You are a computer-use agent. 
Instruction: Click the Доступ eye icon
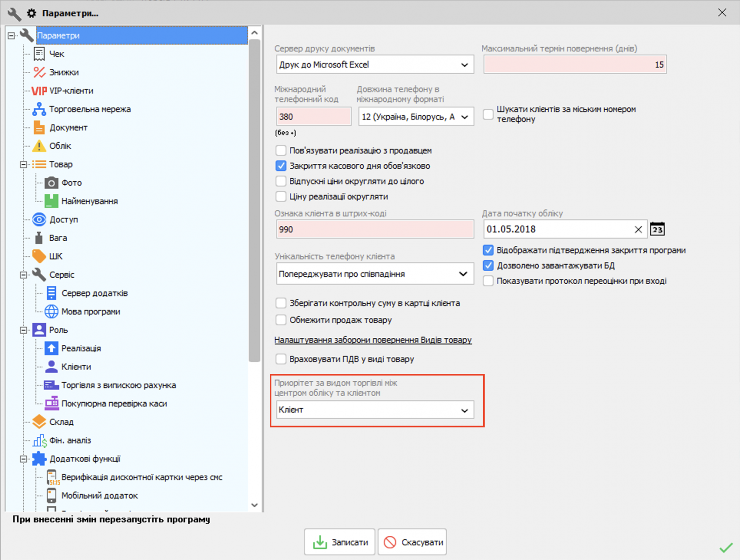[x=39, y=219]
